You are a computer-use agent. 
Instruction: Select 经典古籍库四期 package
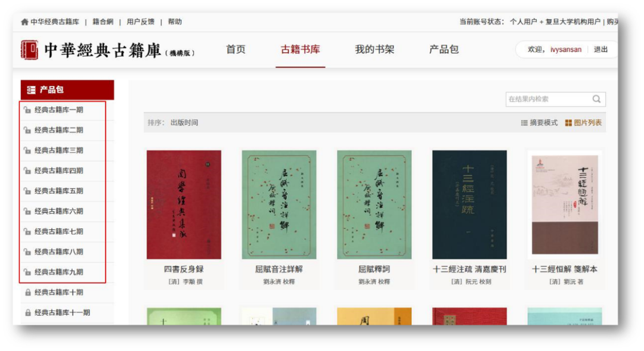[58, 170]
